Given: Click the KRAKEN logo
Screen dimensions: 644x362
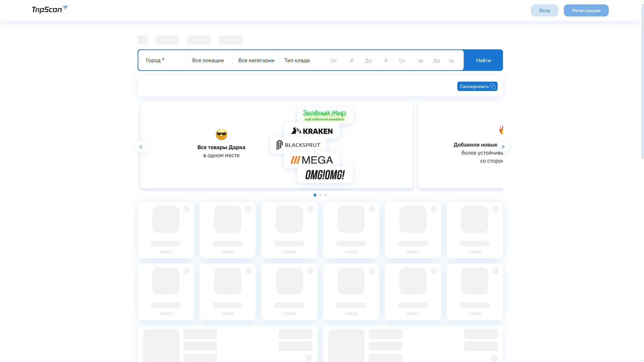Looking at the screenshot, I should (312, 131).
